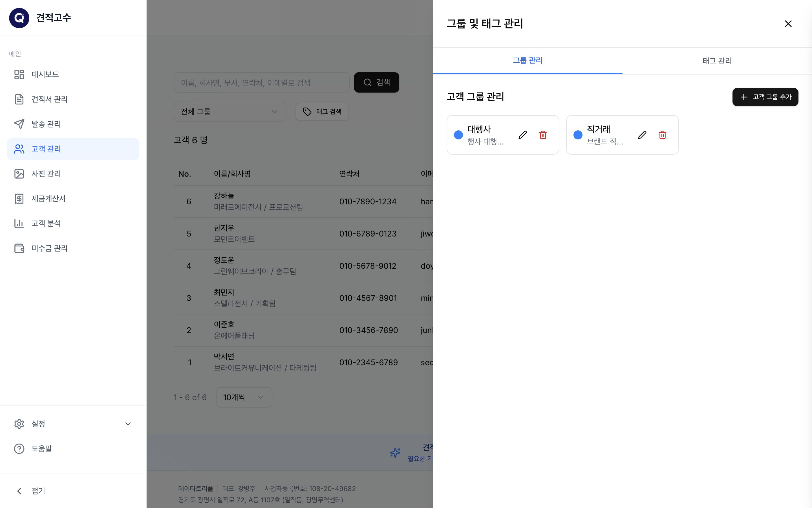Image resolution: width=812 pixels, height=508 pixels.
Task: Select customer 박서연 in the table
Action: tap(224, 356)
